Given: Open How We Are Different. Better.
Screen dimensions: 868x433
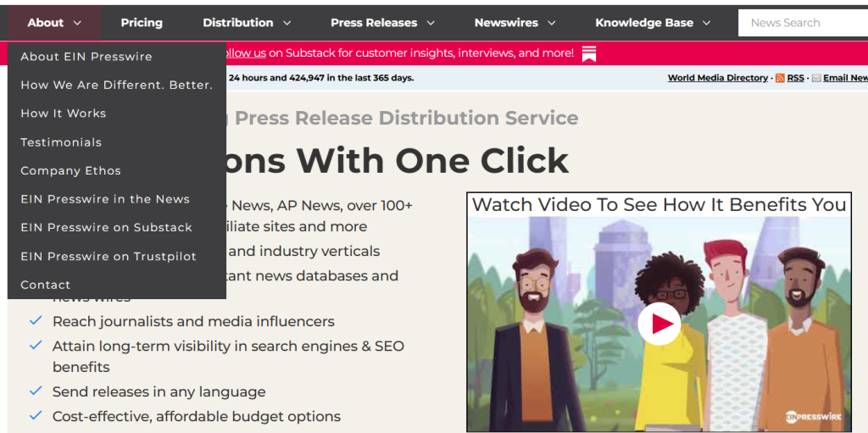Looking at the screenshot, I should 117,85.
